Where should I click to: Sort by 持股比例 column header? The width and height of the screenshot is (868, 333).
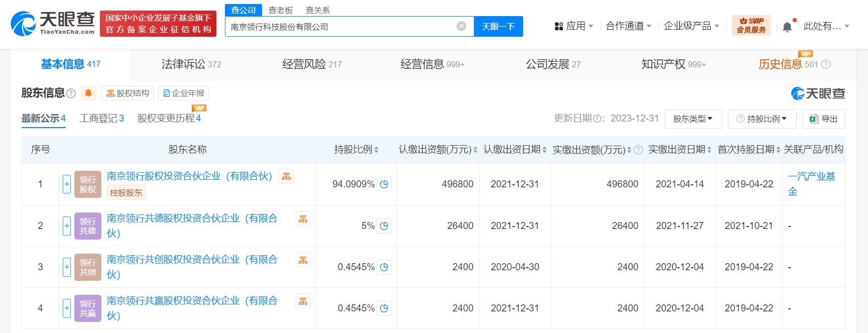356,150
